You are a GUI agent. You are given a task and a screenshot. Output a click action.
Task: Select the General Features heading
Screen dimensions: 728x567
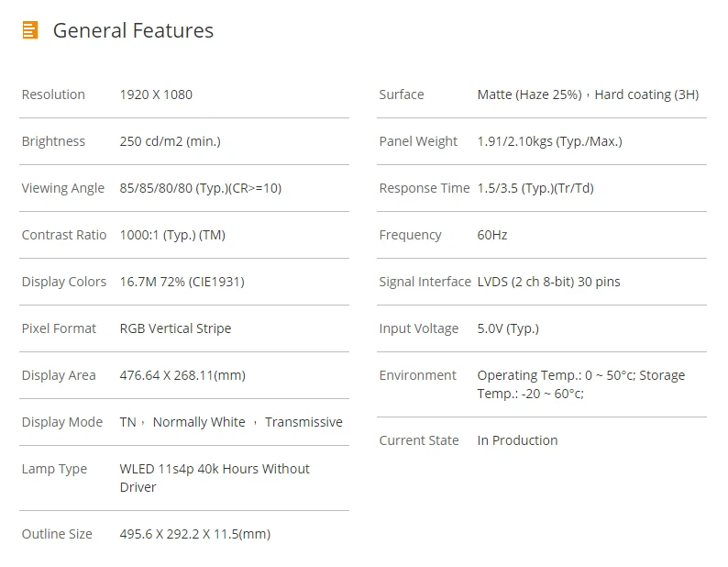point(133,30)
